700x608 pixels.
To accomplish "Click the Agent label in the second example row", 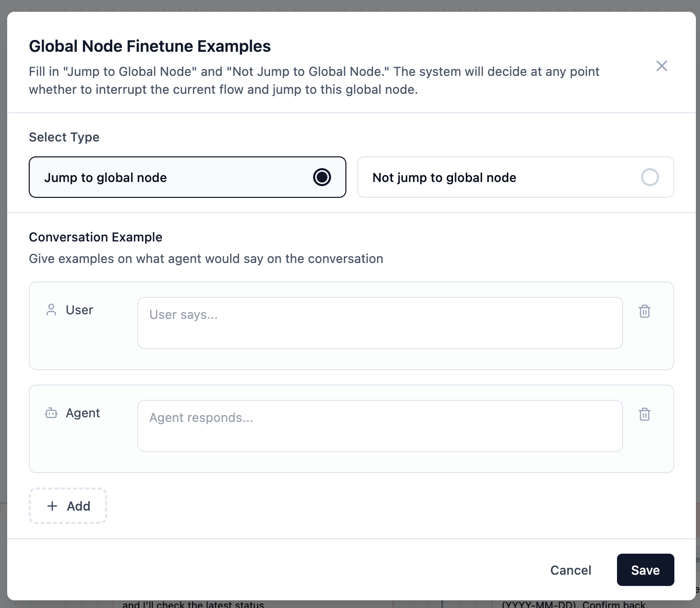I will click(x=83, y=413).
